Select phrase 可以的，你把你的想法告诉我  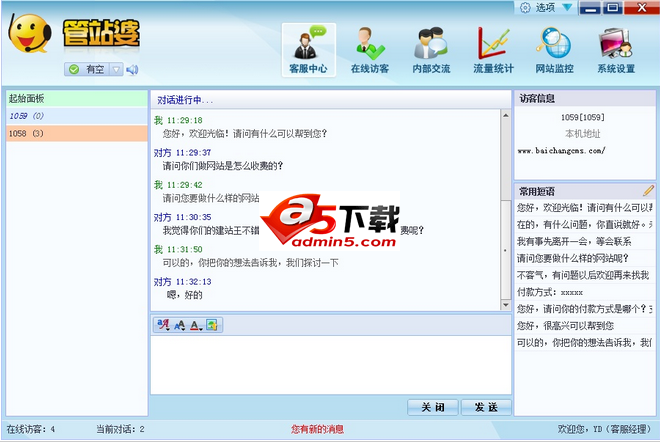585,342
